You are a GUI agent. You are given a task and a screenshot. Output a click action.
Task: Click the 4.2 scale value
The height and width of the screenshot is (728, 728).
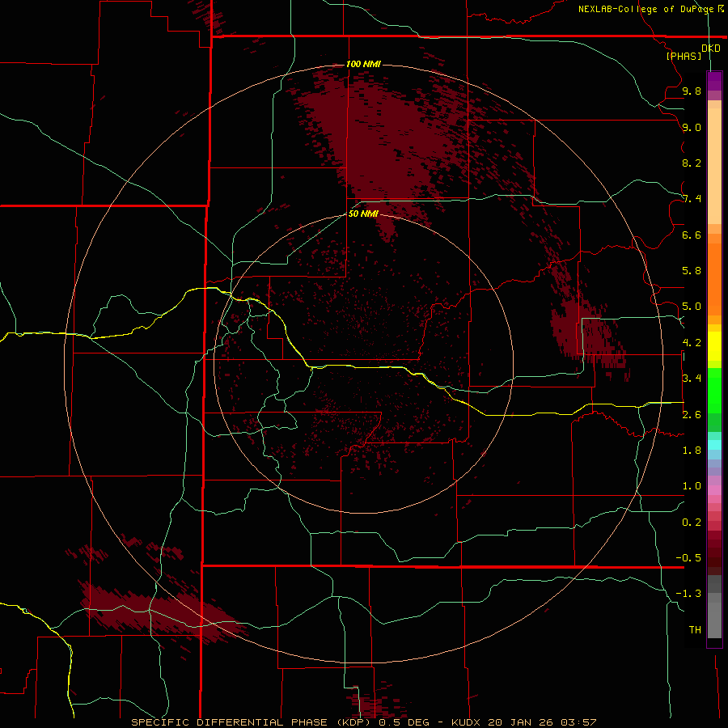[x=692, y=343]
